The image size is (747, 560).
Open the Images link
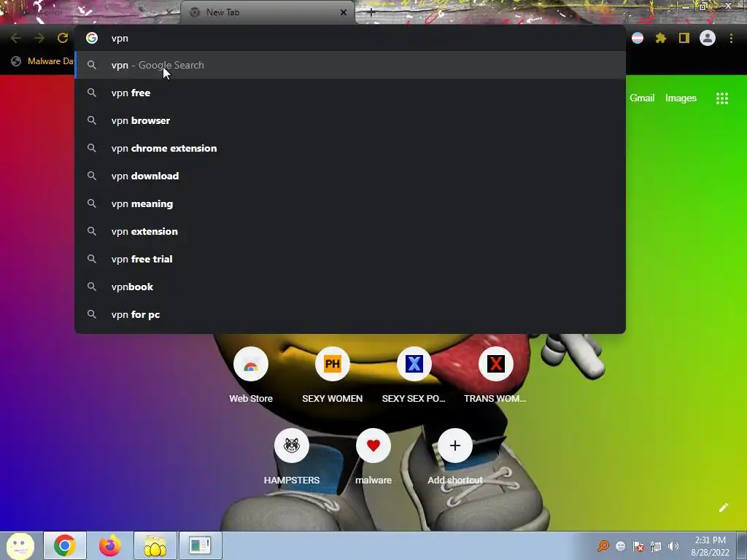tap(681, 98)
